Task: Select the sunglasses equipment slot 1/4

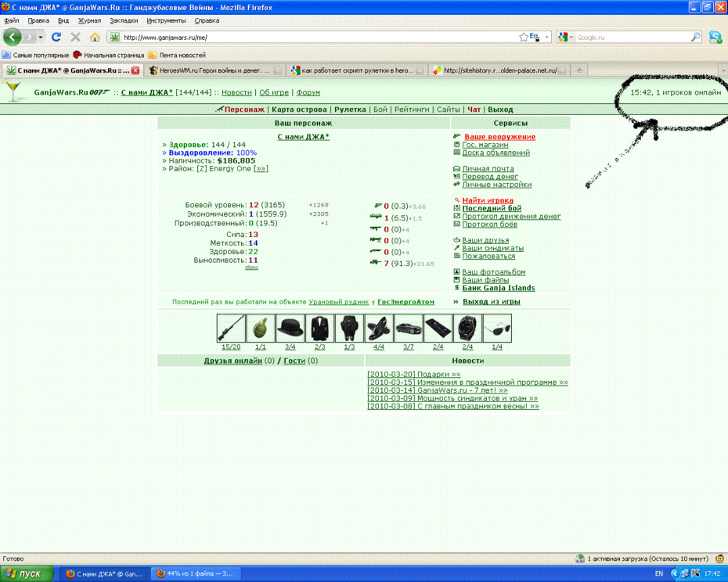Action: pos(497,328)
